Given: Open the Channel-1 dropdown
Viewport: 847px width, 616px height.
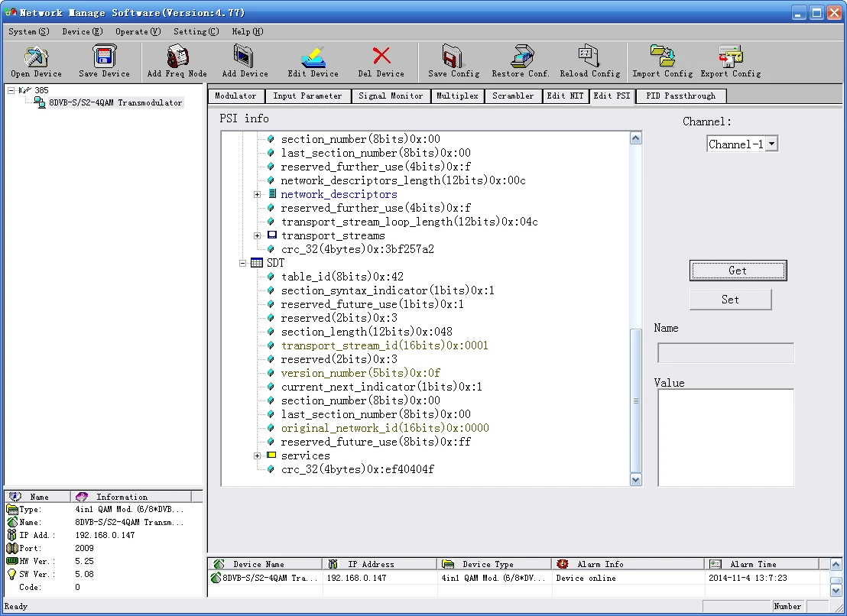Looking at the screenshot, I should (x=771, y=144).
